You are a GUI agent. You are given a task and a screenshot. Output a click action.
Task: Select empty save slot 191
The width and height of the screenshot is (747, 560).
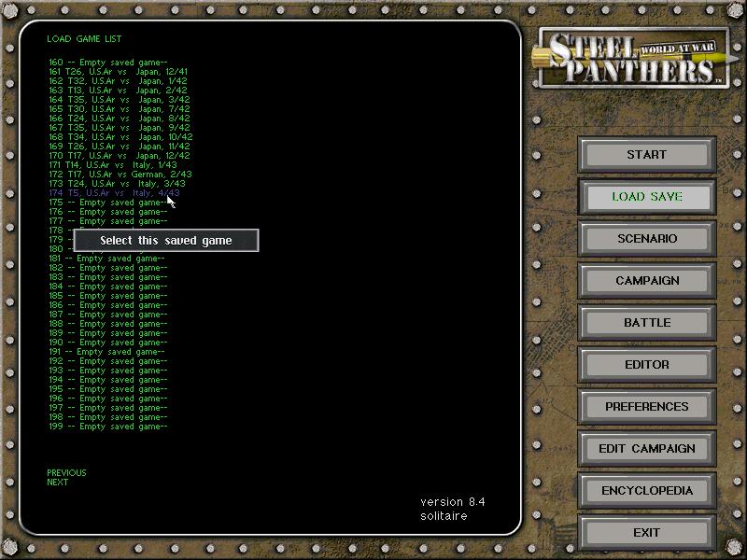tap(106, 352)
